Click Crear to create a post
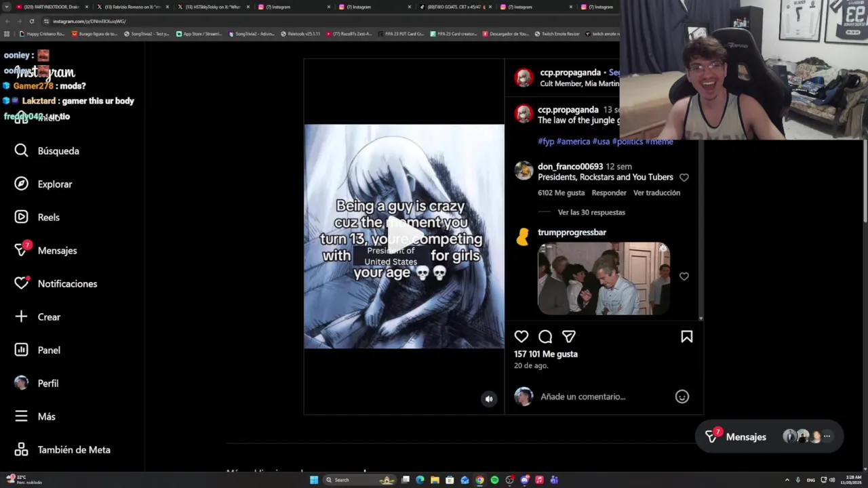 (37, 317)
